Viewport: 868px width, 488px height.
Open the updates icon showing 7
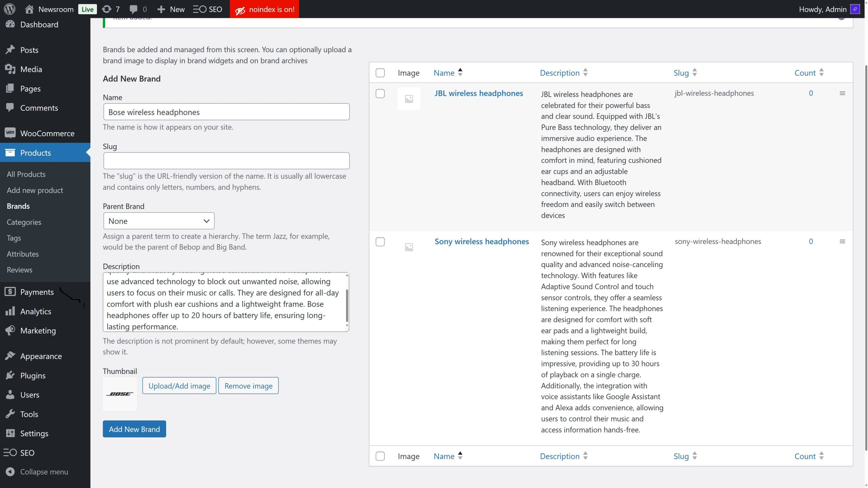click(106, 9)
